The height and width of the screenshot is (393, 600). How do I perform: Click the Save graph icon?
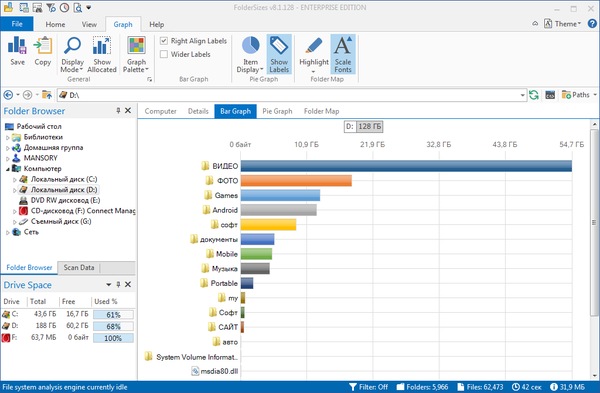(17, 51)
